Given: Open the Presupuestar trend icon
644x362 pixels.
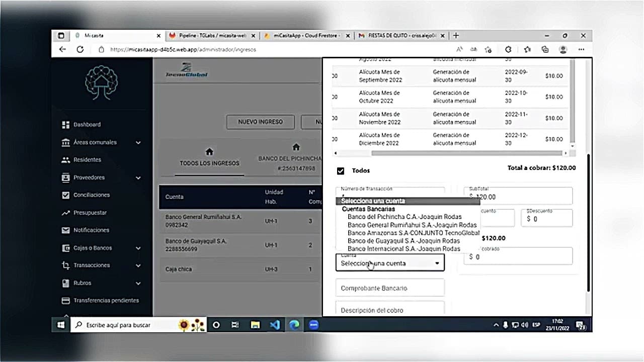Looking at the screenshot, I should [x=65, y=213].
